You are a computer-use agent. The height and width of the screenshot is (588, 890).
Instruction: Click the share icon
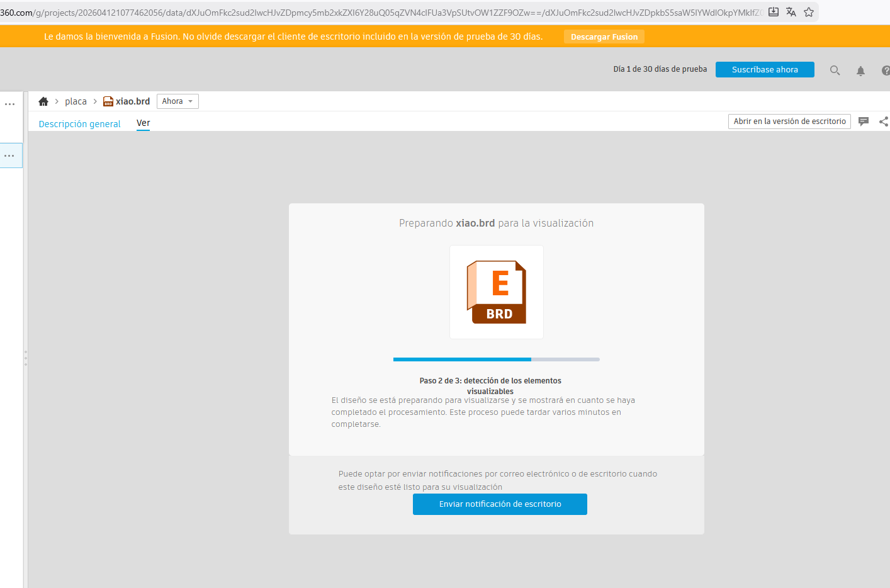[884, 122]
